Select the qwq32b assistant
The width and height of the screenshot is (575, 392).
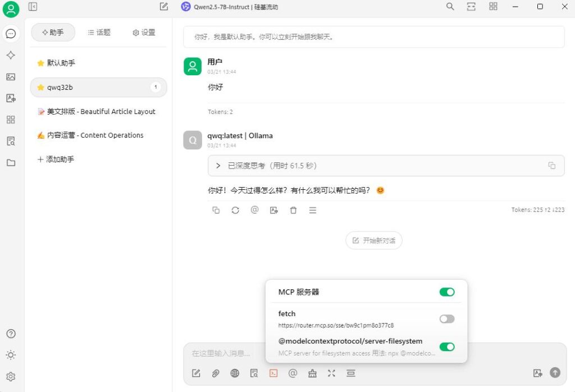[98, 87]
